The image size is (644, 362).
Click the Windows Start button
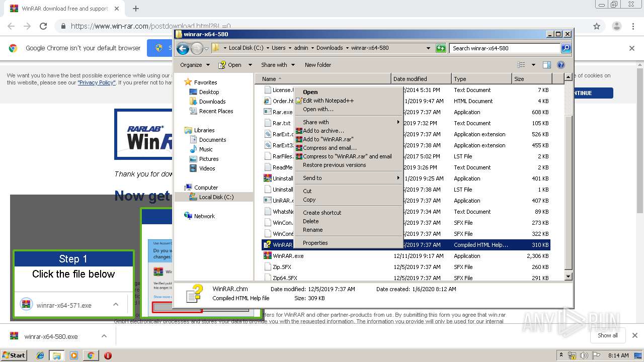14,355
